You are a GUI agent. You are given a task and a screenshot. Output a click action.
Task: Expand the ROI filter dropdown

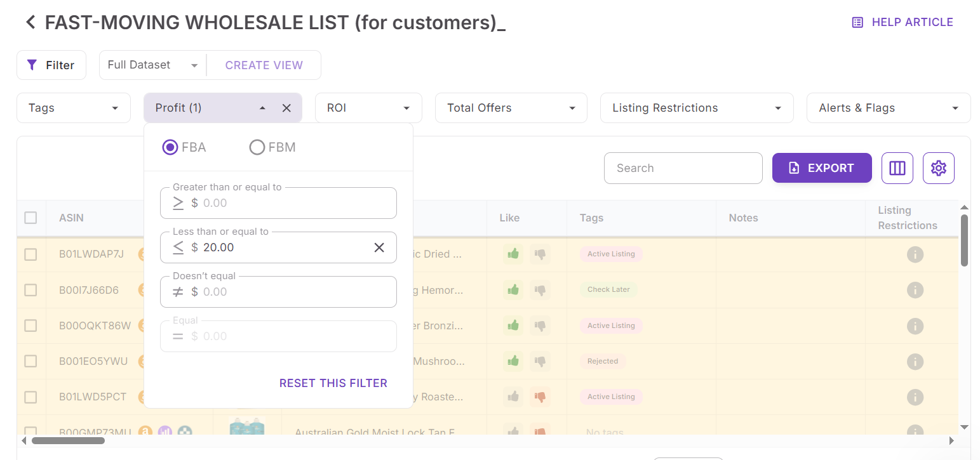click(x=368, y=108)
